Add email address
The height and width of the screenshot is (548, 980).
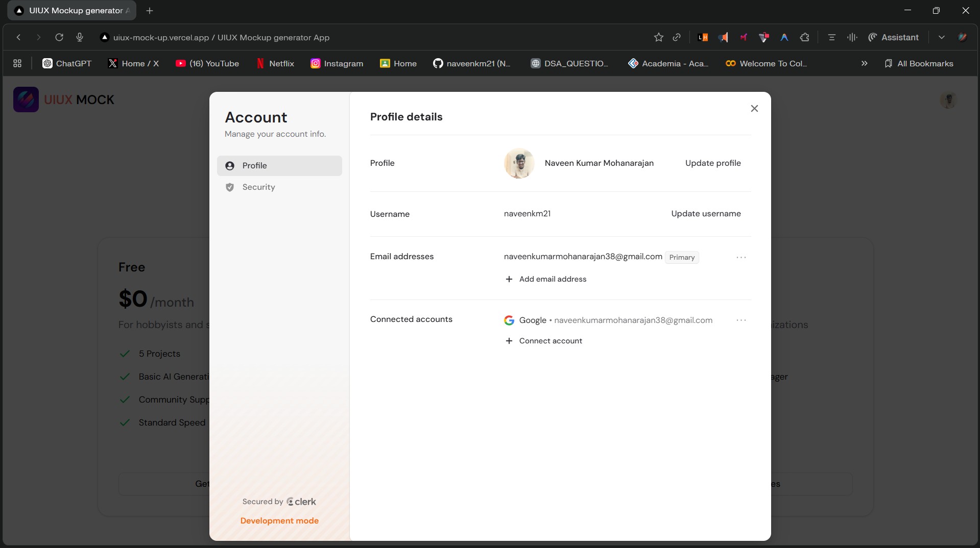point(546,279)
